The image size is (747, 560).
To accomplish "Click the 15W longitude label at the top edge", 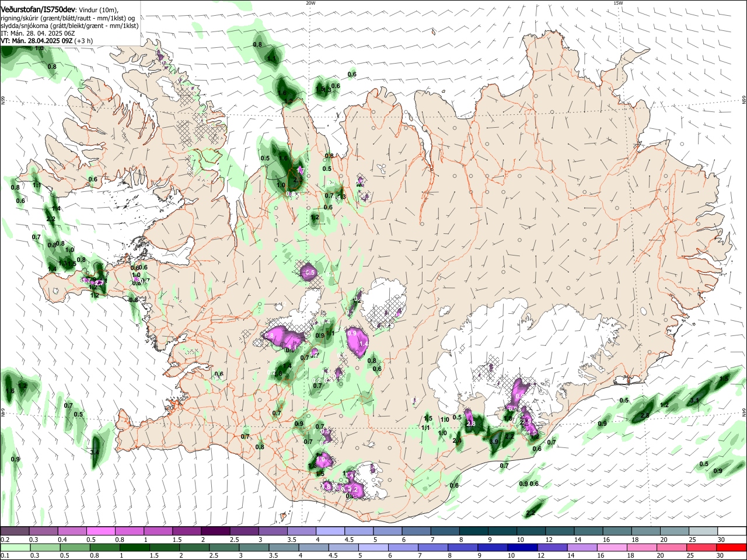I will (x=618, y=3).
